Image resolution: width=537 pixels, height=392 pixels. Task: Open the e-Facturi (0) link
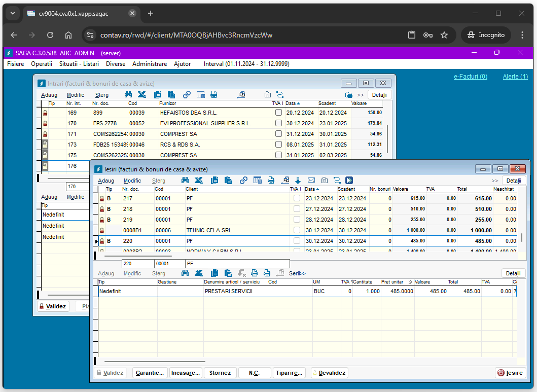470,77
